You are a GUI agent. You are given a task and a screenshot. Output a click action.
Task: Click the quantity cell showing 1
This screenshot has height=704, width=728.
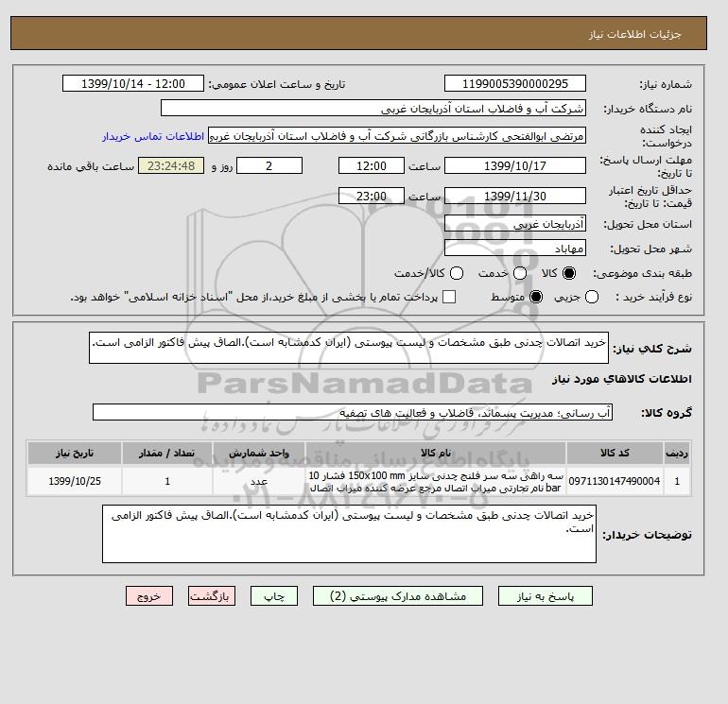[x=167, y=481]
